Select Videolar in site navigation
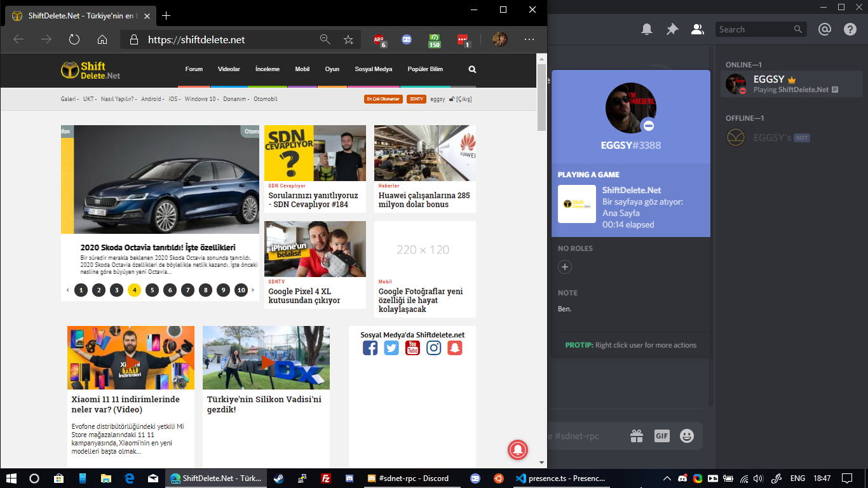 click(229, 69)
